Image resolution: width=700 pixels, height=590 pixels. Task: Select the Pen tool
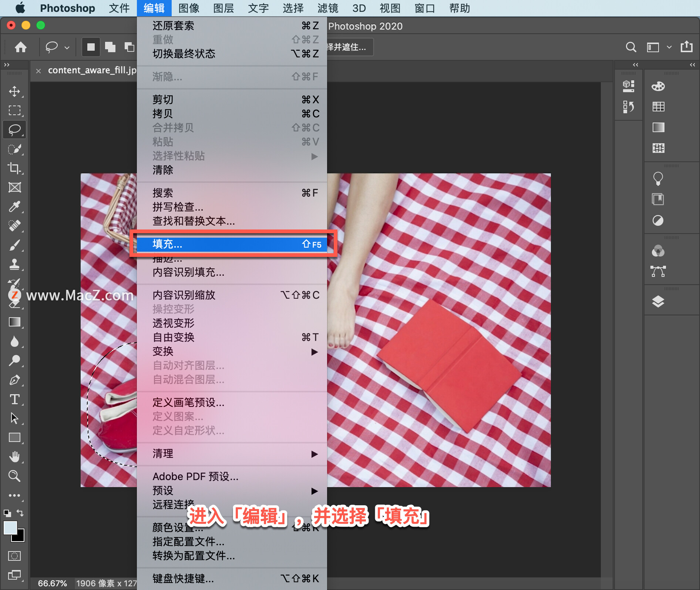(14, 380)
